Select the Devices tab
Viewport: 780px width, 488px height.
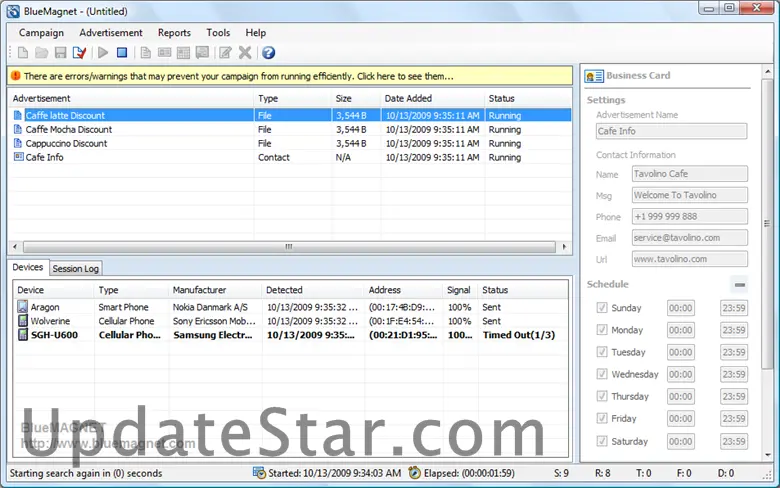pyautogui.click(x=28, y=268)
